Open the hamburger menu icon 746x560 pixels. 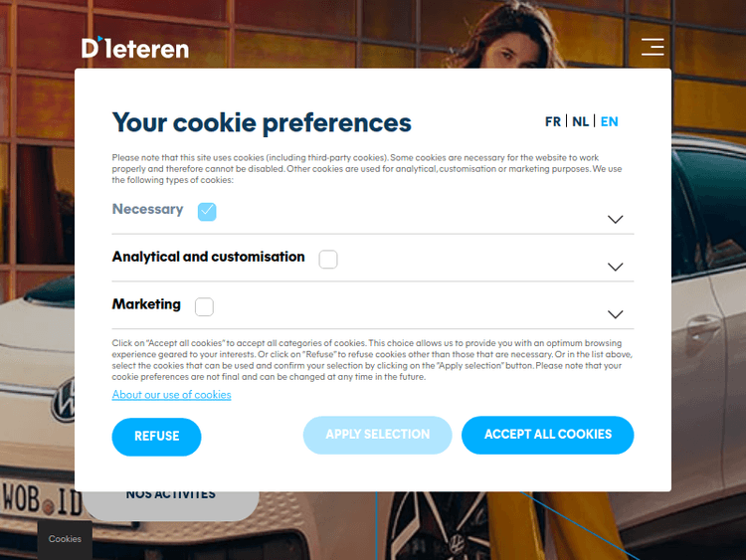(x=653, y=47)
